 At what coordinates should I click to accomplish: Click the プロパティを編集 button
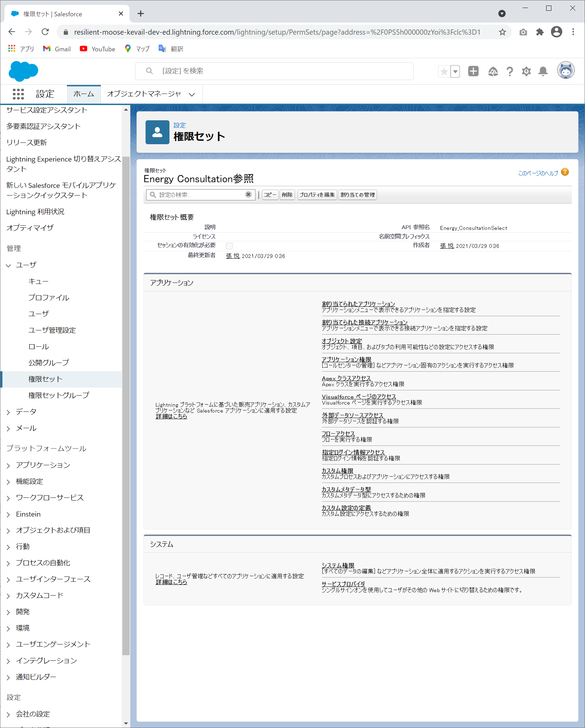[317, 195]
